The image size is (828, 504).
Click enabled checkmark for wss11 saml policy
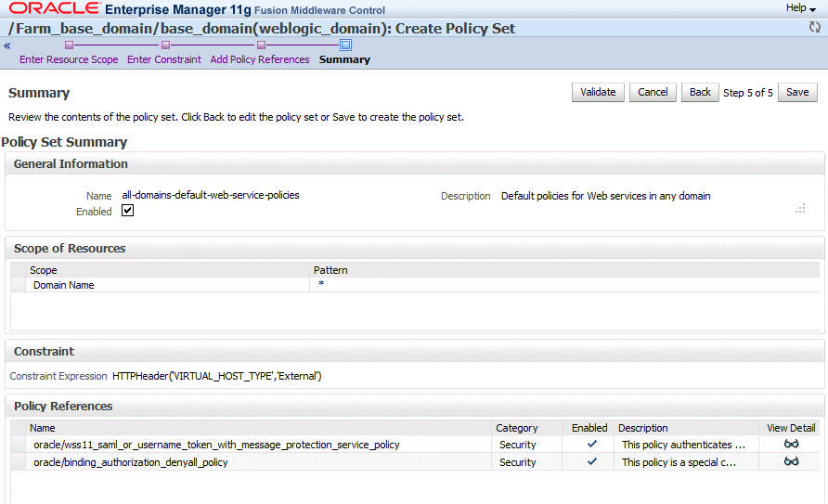coord(592,444)
